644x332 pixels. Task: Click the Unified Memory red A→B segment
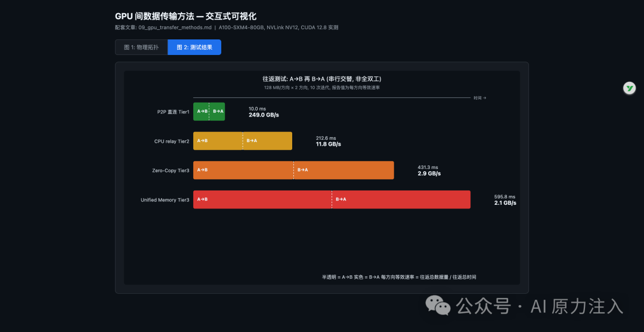pos(262,199)
